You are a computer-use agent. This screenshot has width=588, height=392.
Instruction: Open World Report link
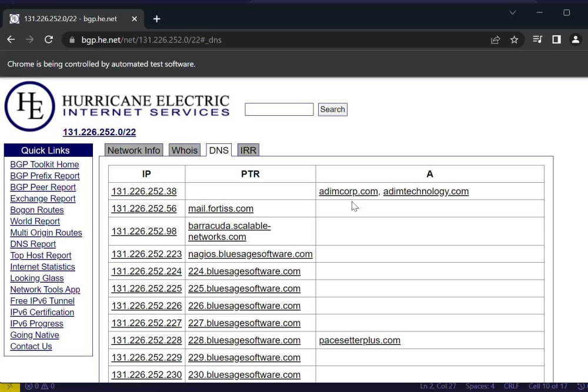coord(35,221)
